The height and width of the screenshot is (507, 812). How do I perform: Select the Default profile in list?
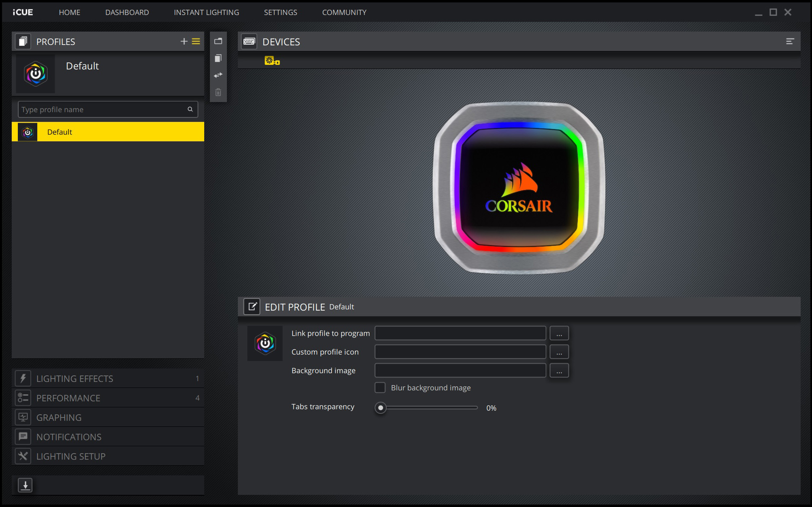point(108,132)
